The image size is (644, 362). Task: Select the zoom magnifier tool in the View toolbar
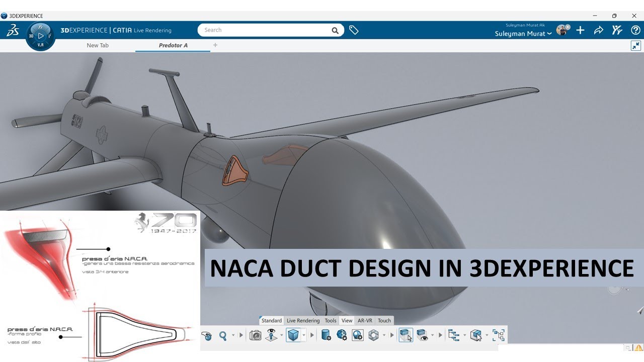coord(223,335)
